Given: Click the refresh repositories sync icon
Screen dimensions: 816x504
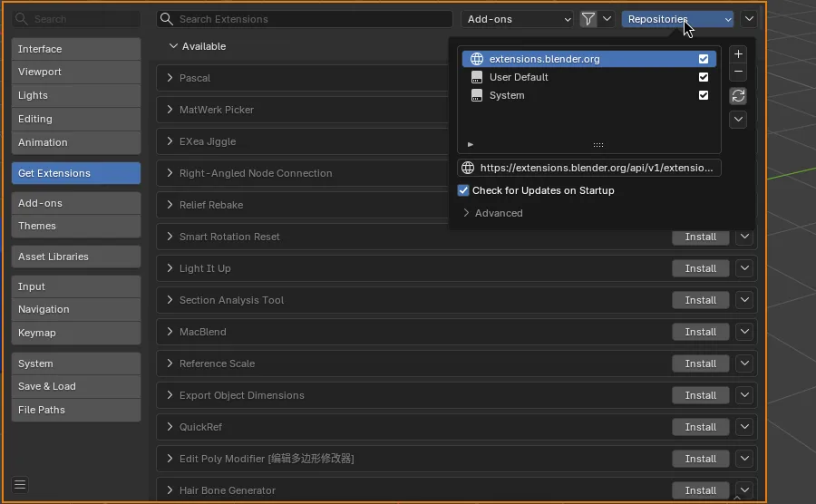Looking at the screenshot, I should pyautogui.click(x=738, y=96).
